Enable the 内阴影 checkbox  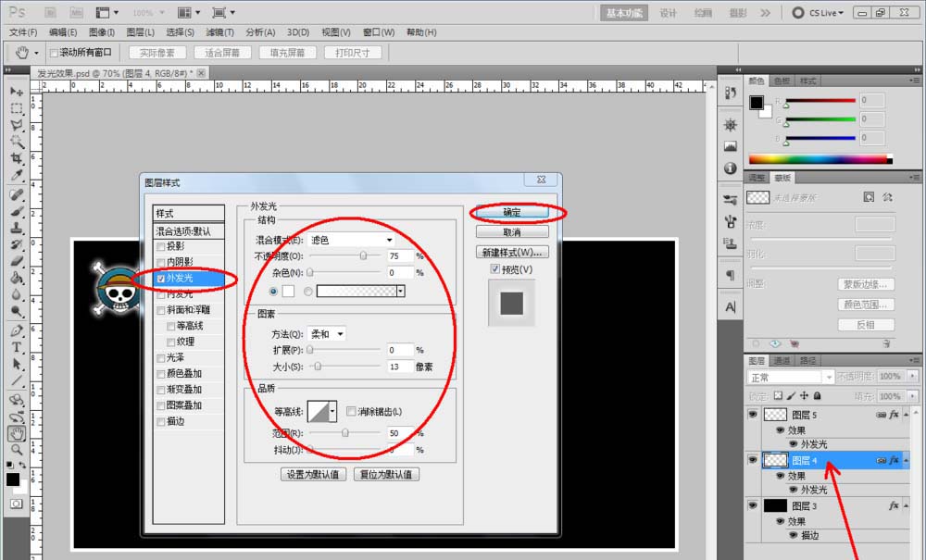(160, 263)
